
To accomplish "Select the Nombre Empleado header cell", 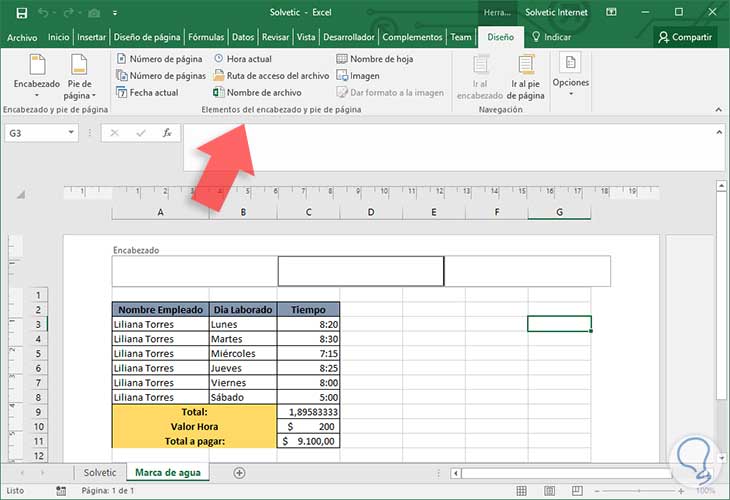I will coord(161,310).
